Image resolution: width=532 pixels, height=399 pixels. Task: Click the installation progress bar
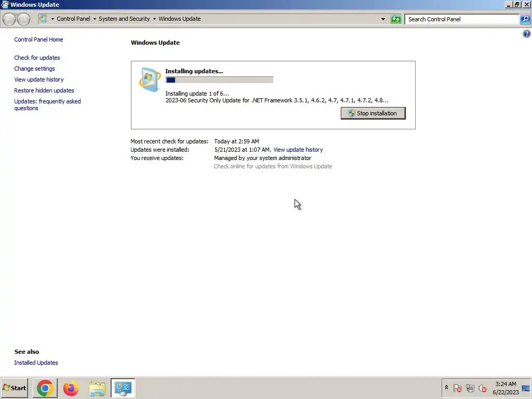click(x=219, y=79)
